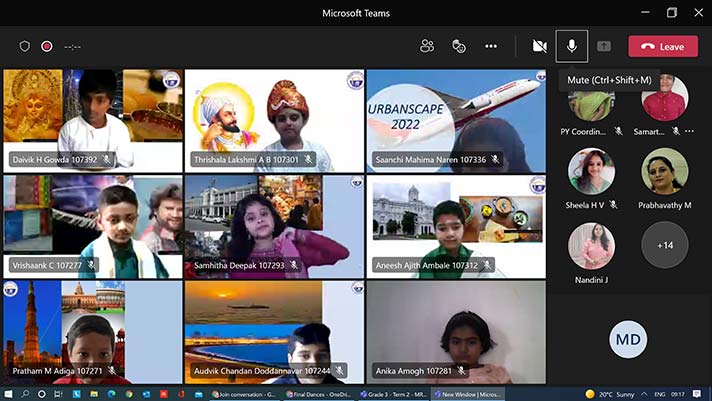The image size is (712, 401).
Task: Click the red Leave button
Action: [663, 46]
